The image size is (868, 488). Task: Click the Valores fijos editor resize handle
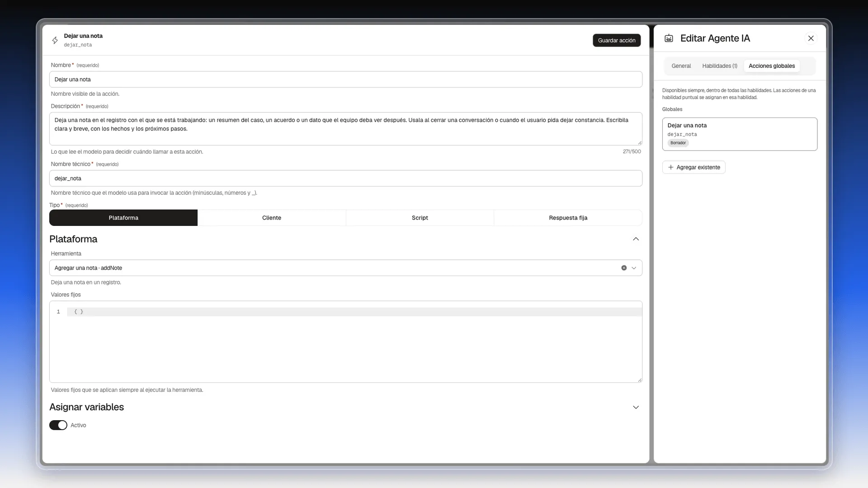pos(640,380)
